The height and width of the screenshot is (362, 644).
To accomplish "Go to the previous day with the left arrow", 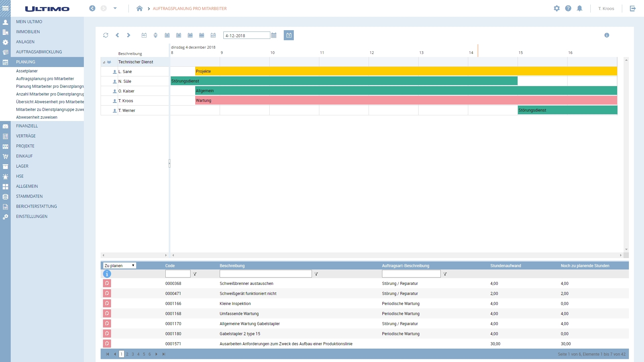I will coord(117,35).
